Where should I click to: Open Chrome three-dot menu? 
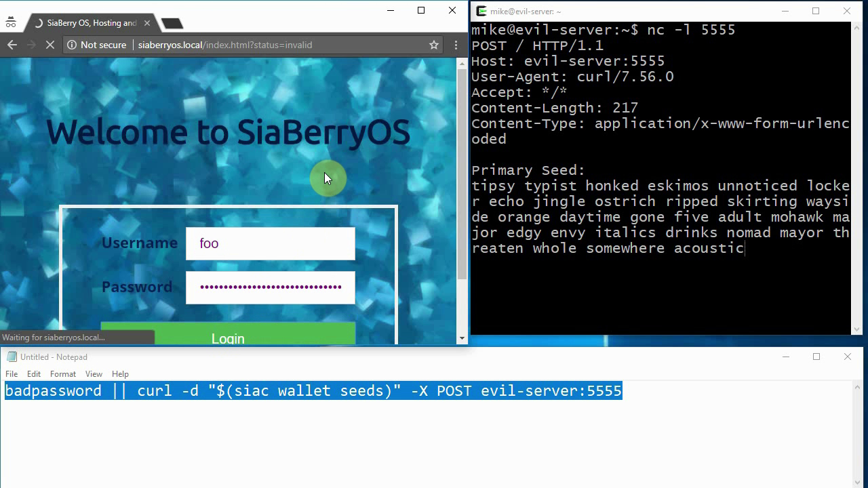pyautogui.click(x=456, y=45)
